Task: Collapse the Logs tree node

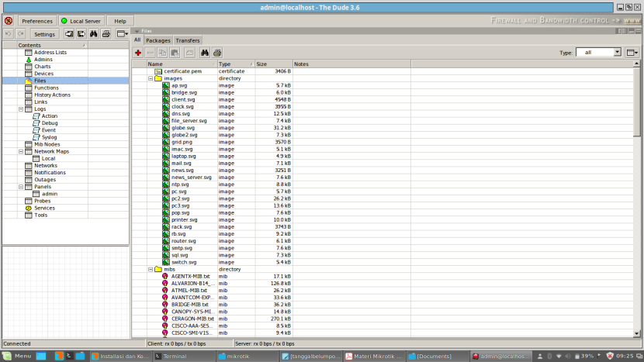Action: [x=20, y=109]
